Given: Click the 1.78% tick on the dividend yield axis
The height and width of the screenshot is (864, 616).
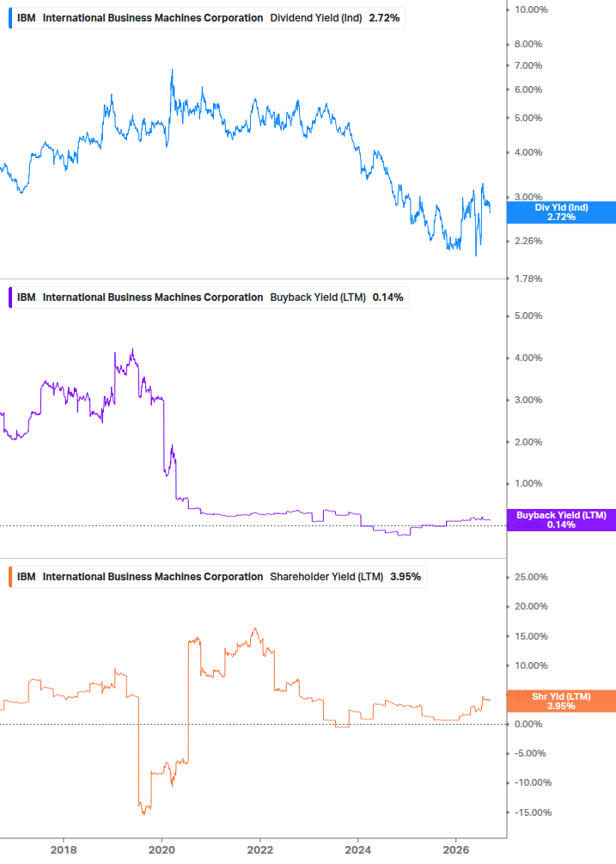Looking at the screenshot, I should pos(528,279).
